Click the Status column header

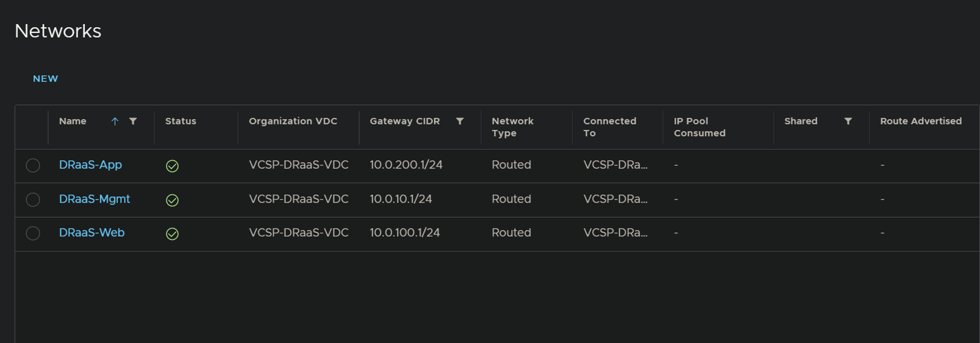pos(181,121)
